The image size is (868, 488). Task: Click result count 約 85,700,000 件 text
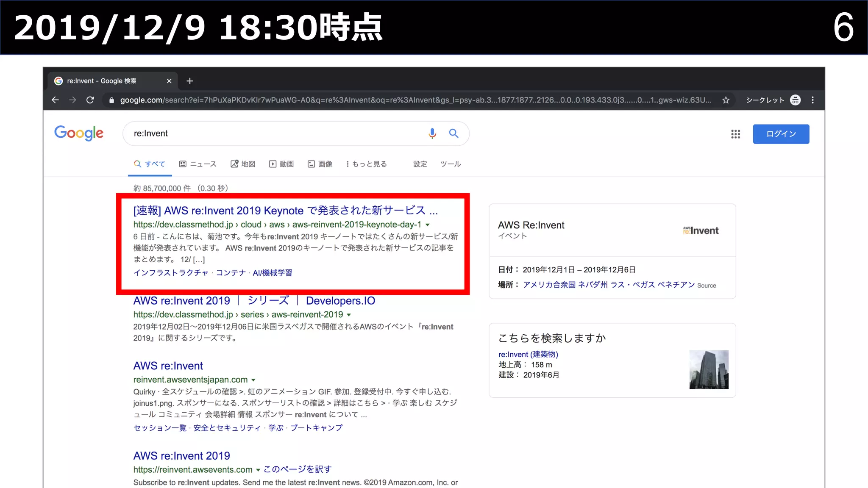[x=162, y=188]
